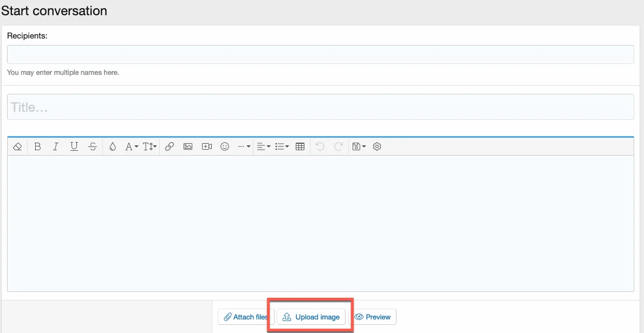Click the Upload image button
Screen dimensions: 644x333
point(311,317)
